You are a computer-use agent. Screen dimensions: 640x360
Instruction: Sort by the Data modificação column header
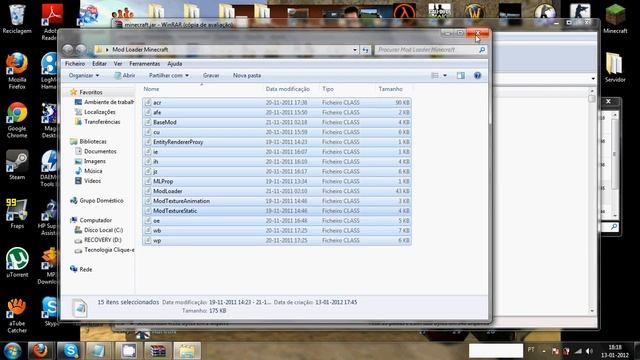pos(288,89)
